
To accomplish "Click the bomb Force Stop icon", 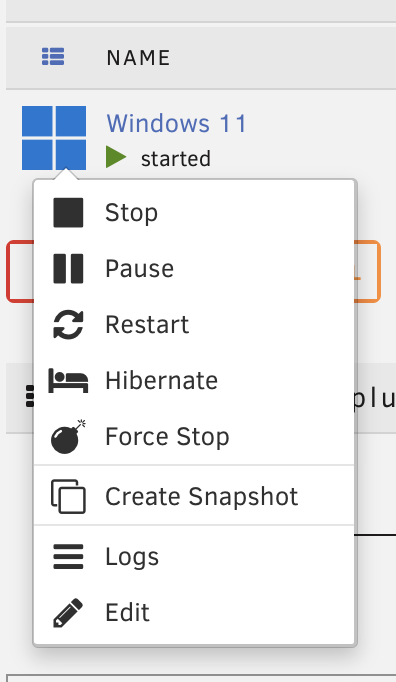I will point(68,436).
